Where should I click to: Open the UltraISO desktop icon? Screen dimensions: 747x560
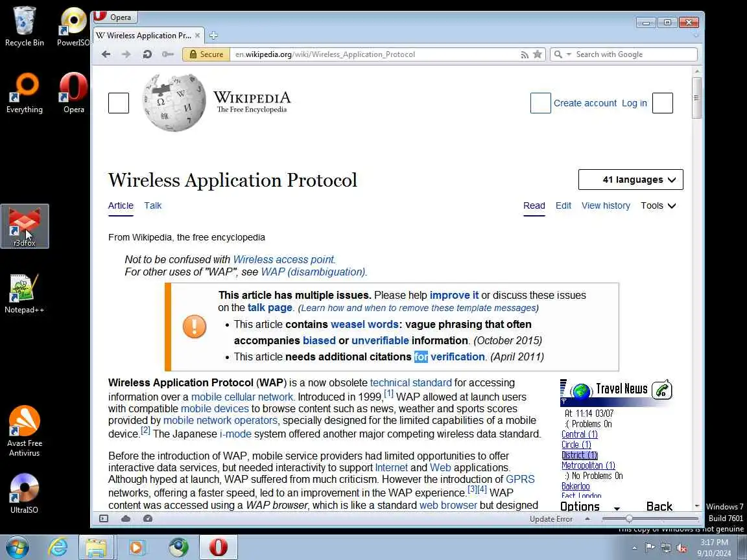(24, 494)
